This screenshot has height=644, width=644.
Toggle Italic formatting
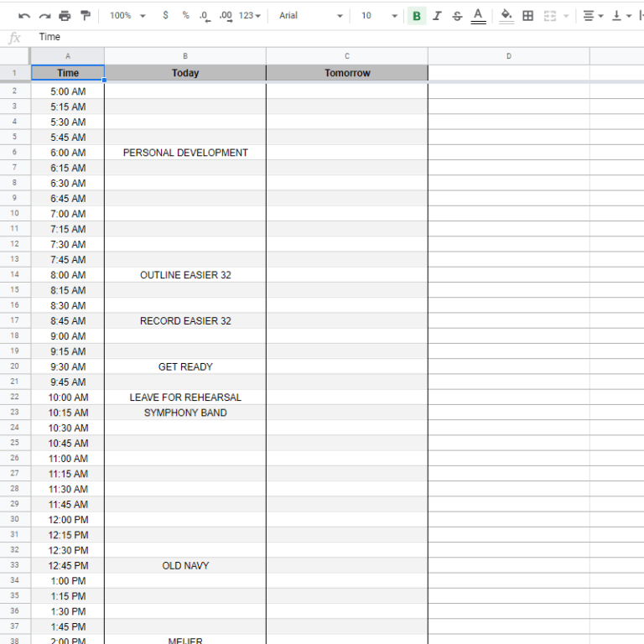click(x=437, y=16)
